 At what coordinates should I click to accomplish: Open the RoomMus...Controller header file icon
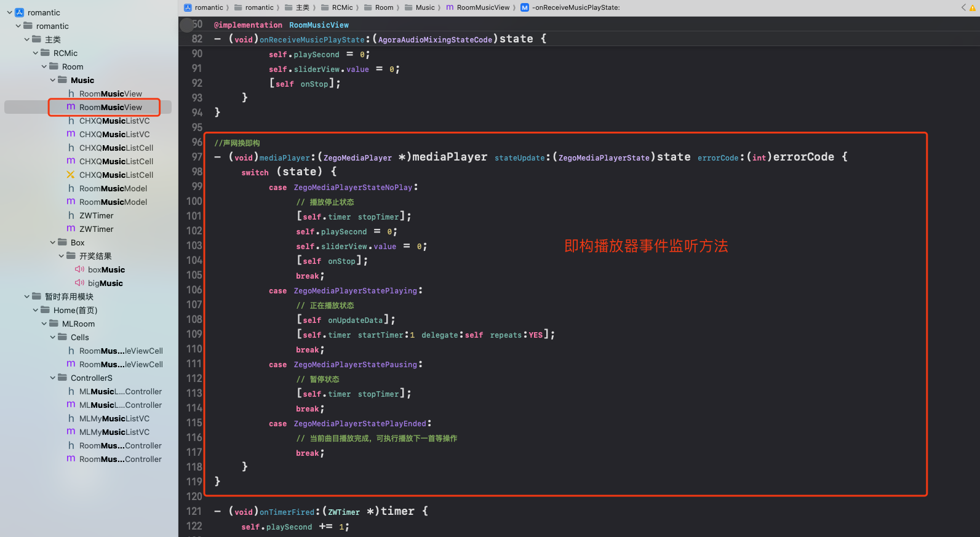[71, 445]
